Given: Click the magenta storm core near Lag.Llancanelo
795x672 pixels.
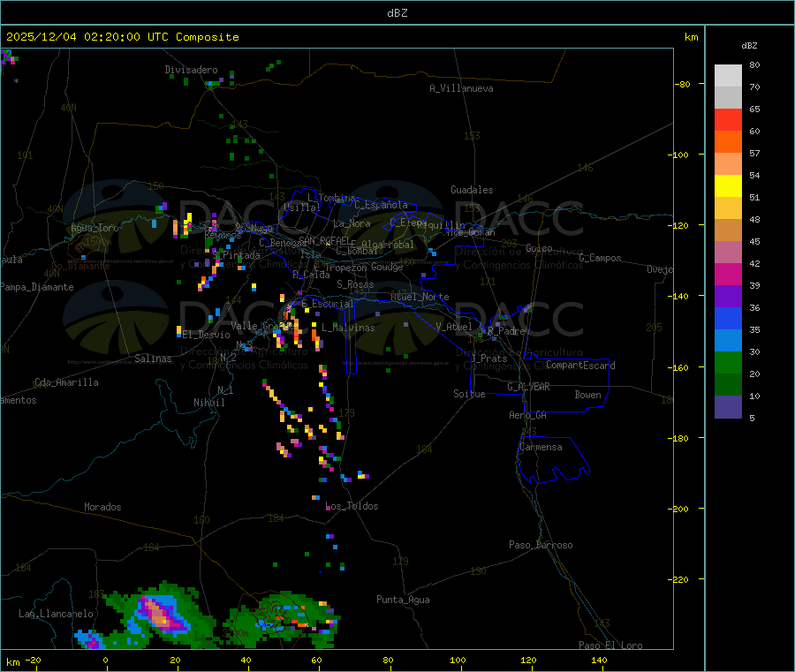Looking at the screenshot, I should (162, 615).
